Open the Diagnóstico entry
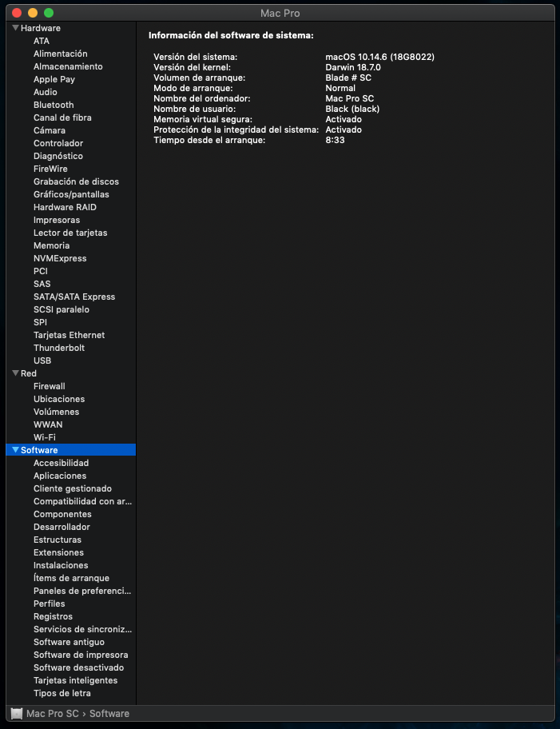 [x=58, y=156]
